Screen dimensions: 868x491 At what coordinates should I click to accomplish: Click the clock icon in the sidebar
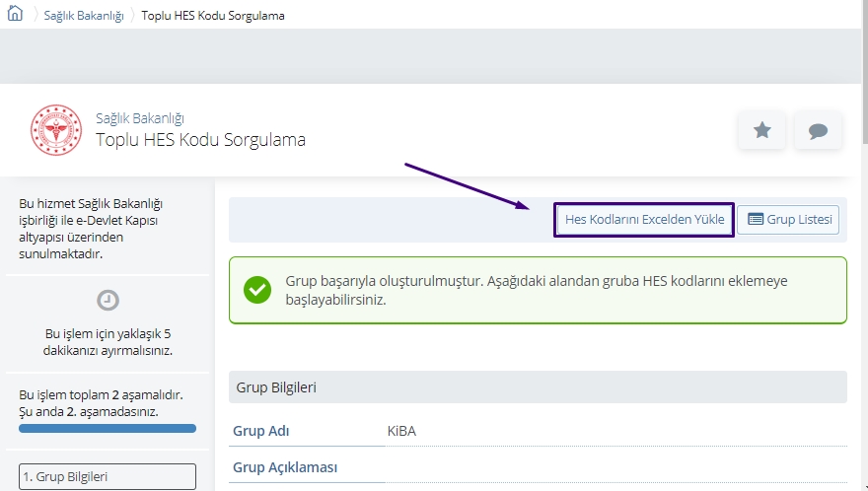(108, 300)
